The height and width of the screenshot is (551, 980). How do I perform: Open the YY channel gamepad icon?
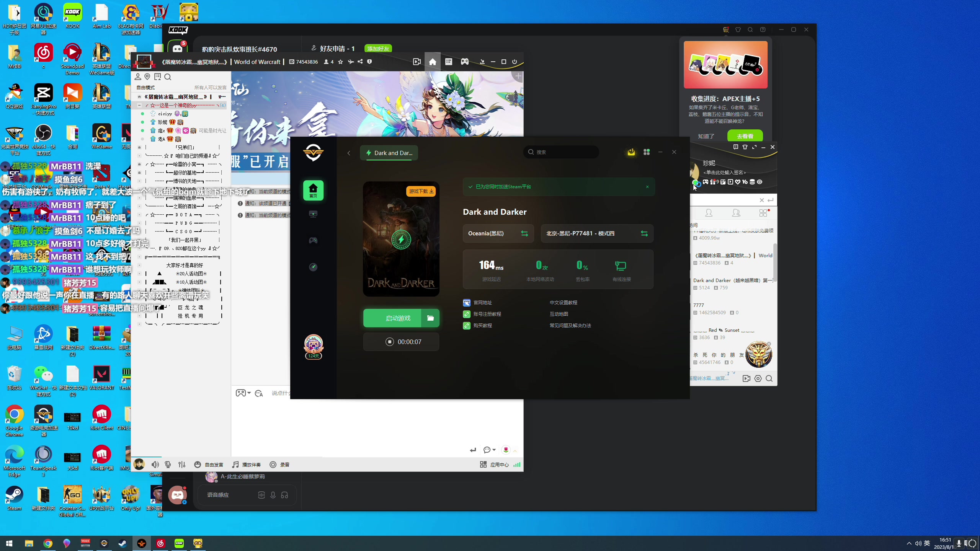tap(464, 62)
